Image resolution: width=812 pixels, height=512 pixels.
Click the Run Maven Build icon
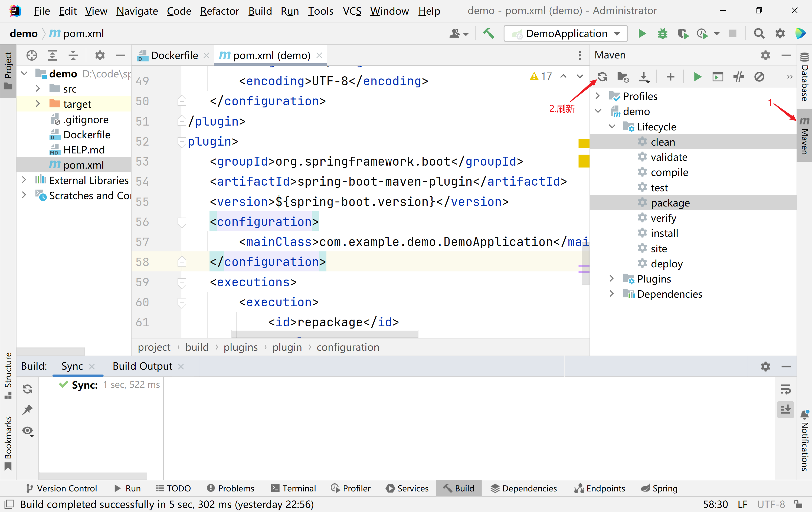coord(697,77)
